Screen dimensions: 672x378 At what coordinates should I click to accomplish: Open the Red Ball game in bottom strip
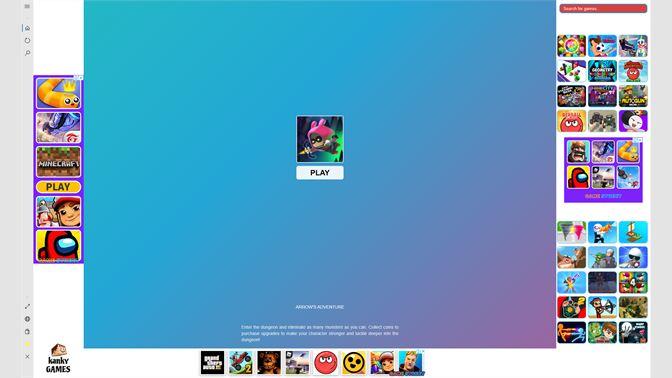pyautogui.click(x=325, y=363)
